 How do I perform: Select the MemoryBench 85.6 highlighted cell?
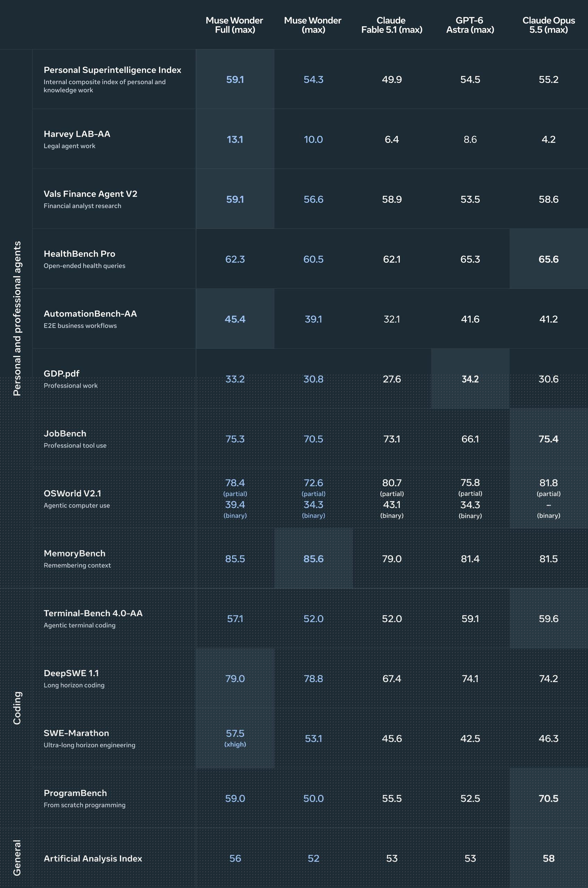313,558
